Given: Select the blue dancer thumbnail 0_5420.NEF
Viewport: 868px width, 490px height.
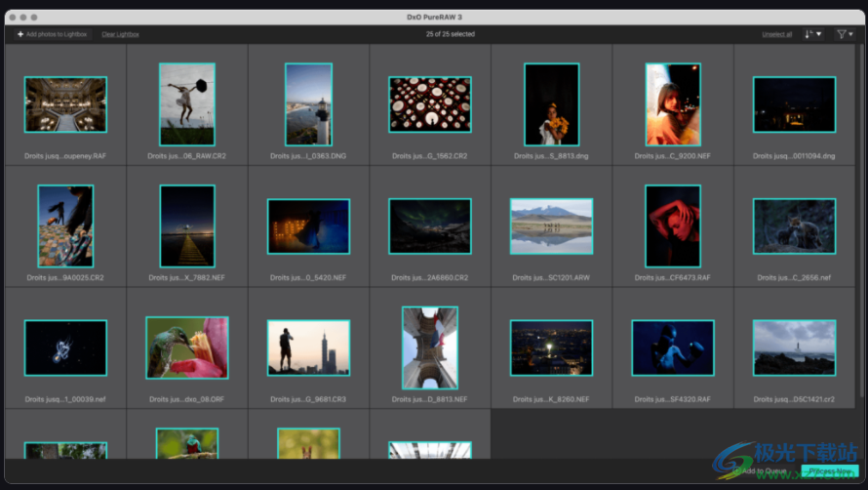Looking at the screenshot, I should pyautogui.click(x=308, y=226).
